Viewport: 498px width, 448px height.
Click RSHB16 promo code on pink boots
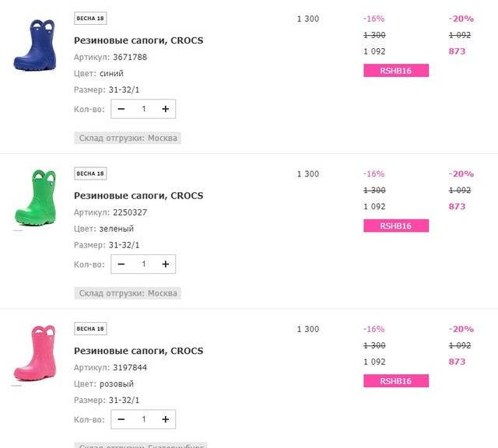396,381
